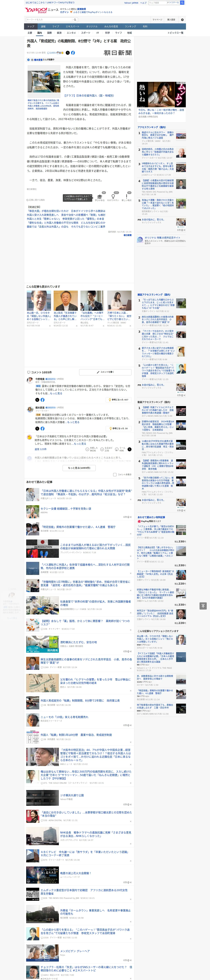React with 学びがある graduation cap icon

point(100,196)
